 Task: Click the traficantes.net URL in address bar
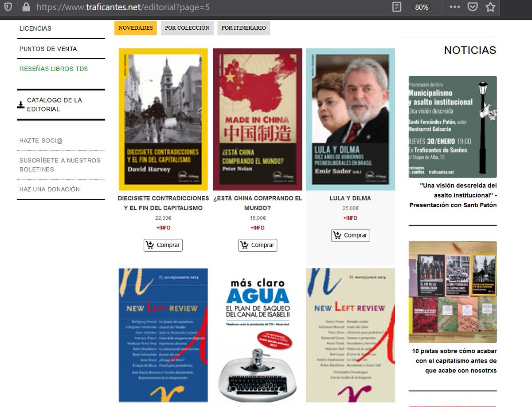tap(123, 7)
